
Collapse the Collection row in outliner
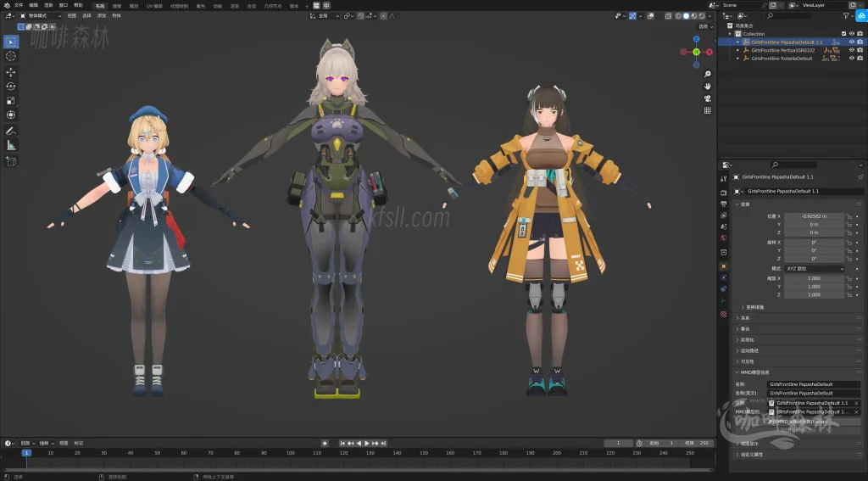[x=730, y=34]
